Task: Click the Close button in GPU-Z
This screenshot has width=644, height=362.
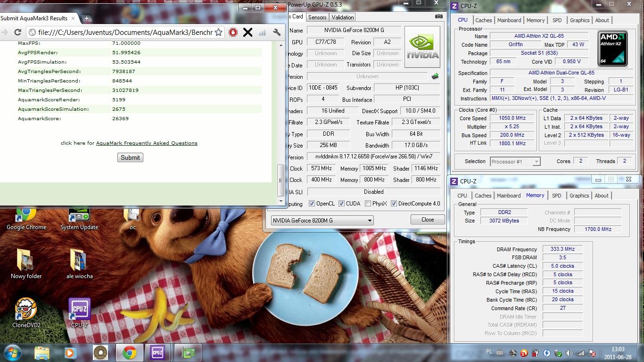Action: (x=427, y=220)
